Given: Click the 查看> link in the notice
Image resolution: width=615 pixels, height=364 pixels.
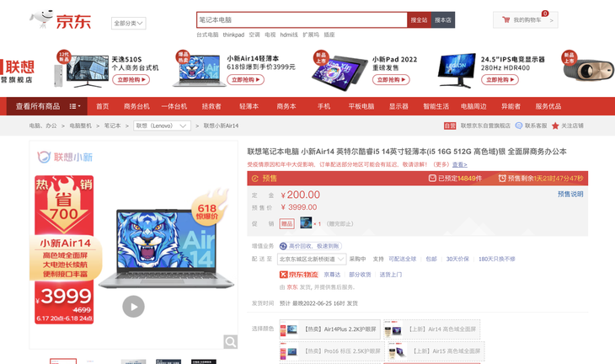Looking at the screenshot, I should (x=460, y=164).
